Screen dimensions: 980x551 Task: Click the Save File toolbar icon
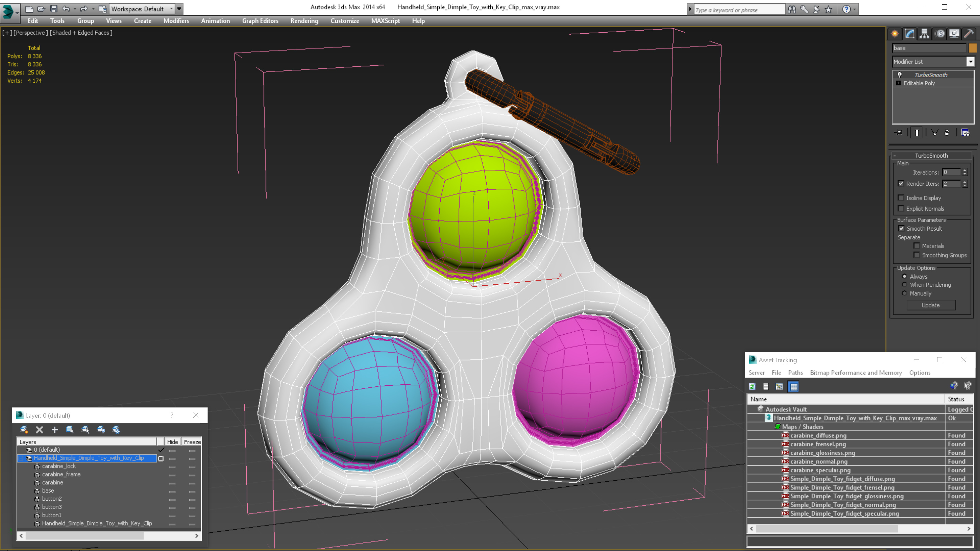[54, 9]
